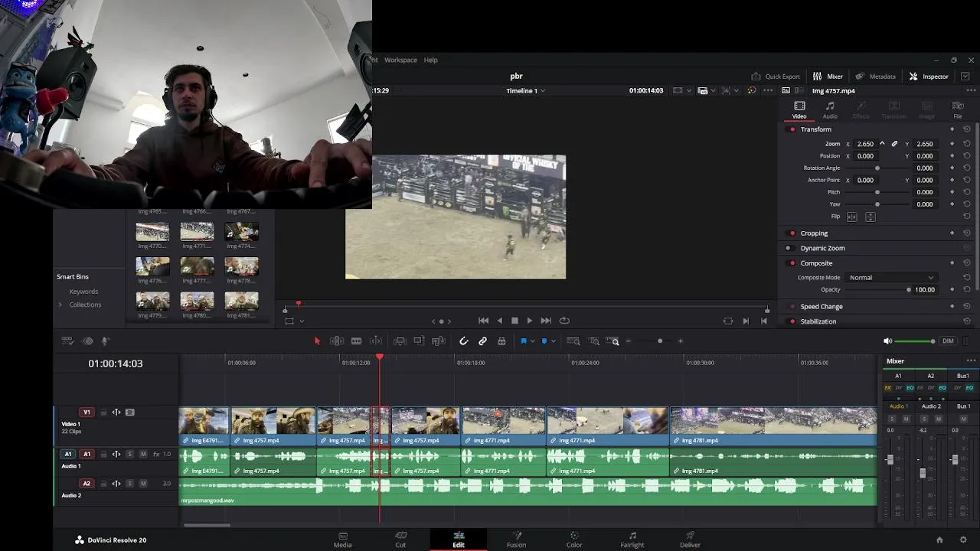Switch to the Audio tab in Inspector
980x551 pixels.
click(830, 110)
